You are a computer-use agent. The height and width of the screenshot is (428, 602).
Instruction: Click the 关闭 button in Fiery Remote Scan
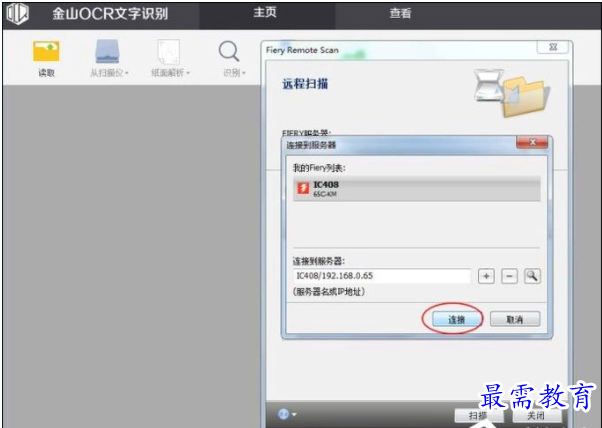[x=536, y=415]
